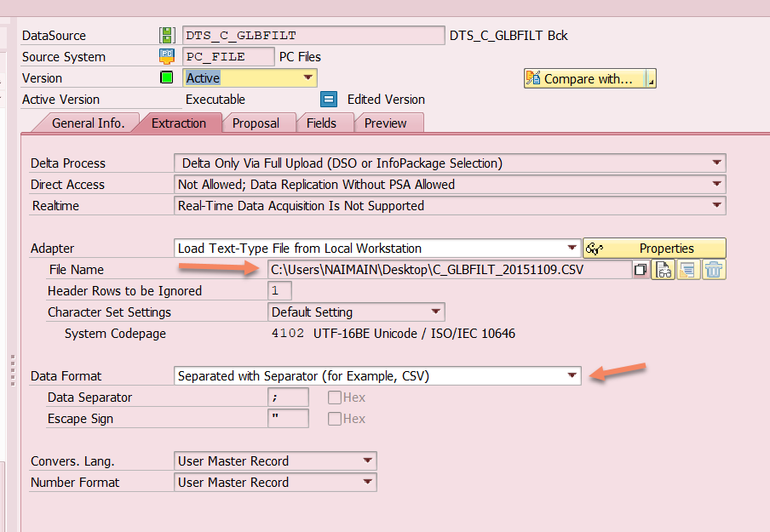
Task: Enable Hex checkbox for Data Separator
Action: click(335, 398)
